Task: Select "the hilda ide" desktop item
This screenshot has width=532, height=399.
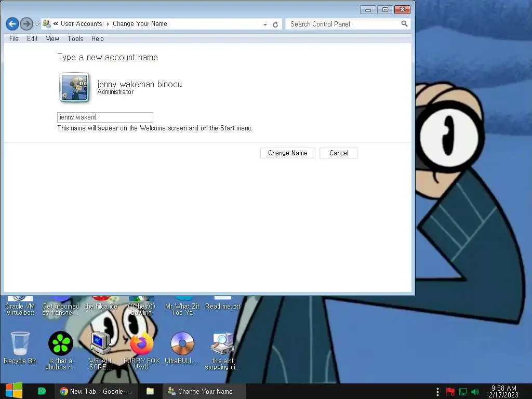Action: click(101, 303)
